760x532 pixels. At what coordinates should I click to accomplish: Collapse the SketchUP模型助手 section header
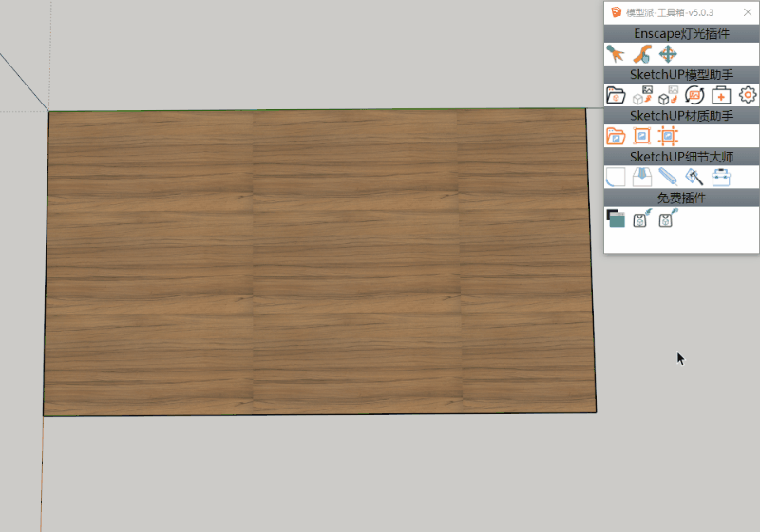click(681, 74)
